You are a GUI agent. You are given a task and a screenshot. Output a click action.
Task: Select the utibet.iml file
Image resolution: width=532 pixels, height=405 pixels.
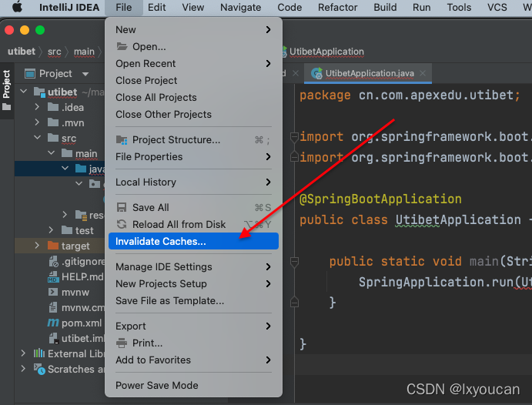[77, 339]
